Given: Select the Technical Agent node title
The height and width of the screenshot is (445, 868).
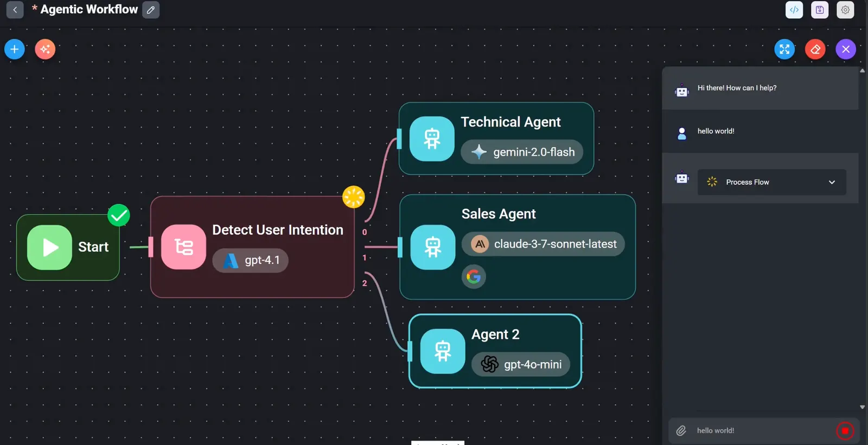Looking at the screenshot, I should coord(510,122).
